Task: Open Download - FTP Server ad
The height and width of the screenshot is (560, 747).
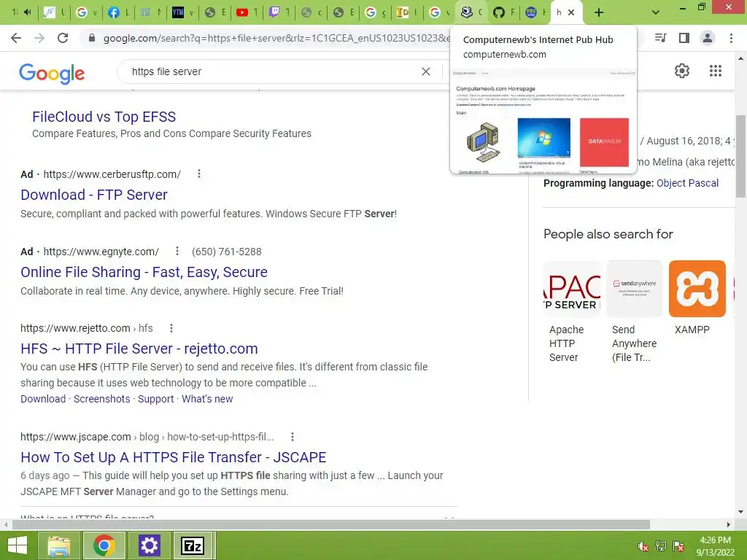Action: (x=94, y=195)
